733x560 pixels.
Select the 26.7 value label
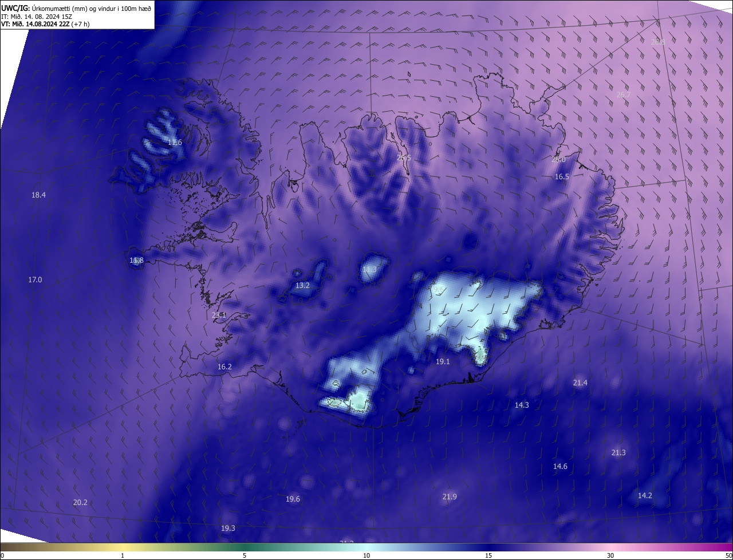(x=624, y=95)
